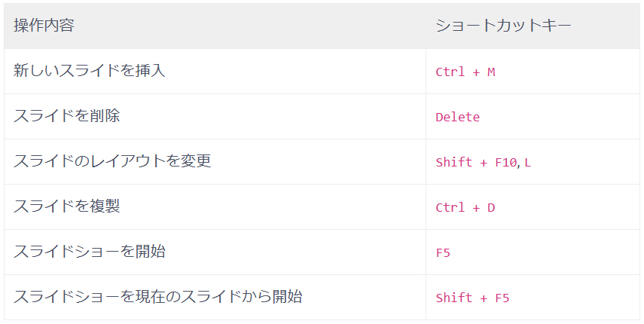Click the 操作内容 column header
Viewport: 644px width, 324px height.
(44, 26)
